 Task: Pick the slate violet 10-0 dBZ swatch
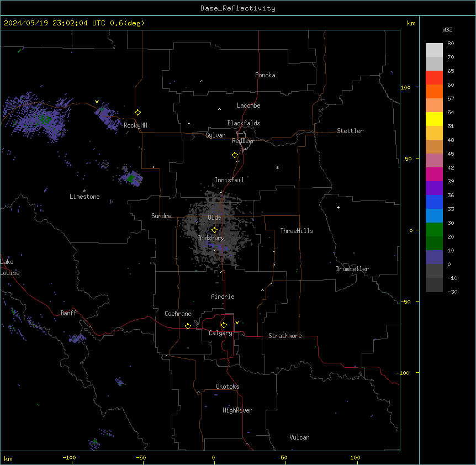tap(434, 257)
